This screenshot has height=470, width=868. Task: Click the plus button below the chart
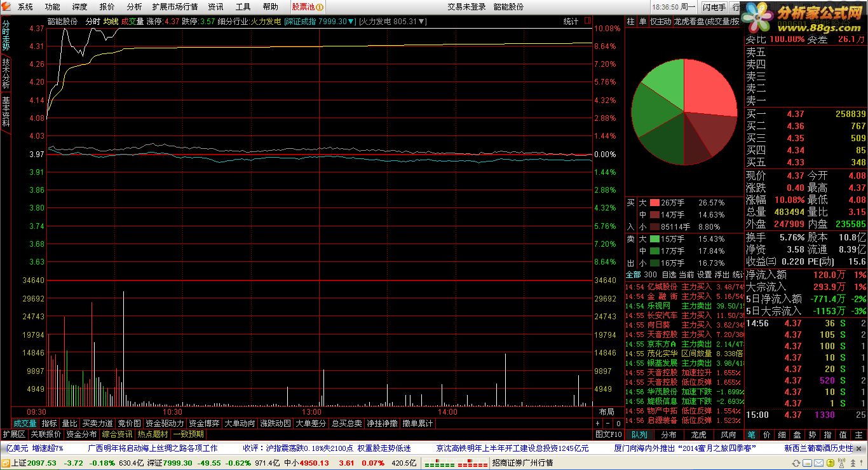click(598, 424)
